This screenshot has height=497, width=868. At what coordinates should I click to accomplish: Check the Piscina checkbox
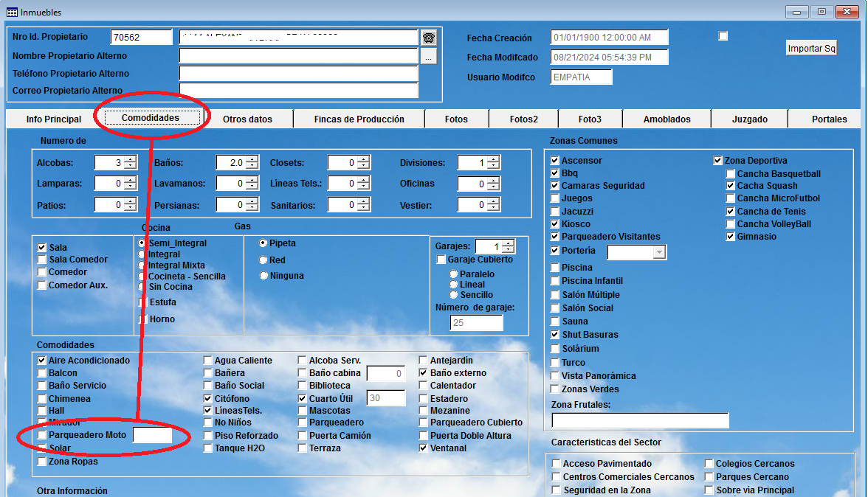[555, 267]
